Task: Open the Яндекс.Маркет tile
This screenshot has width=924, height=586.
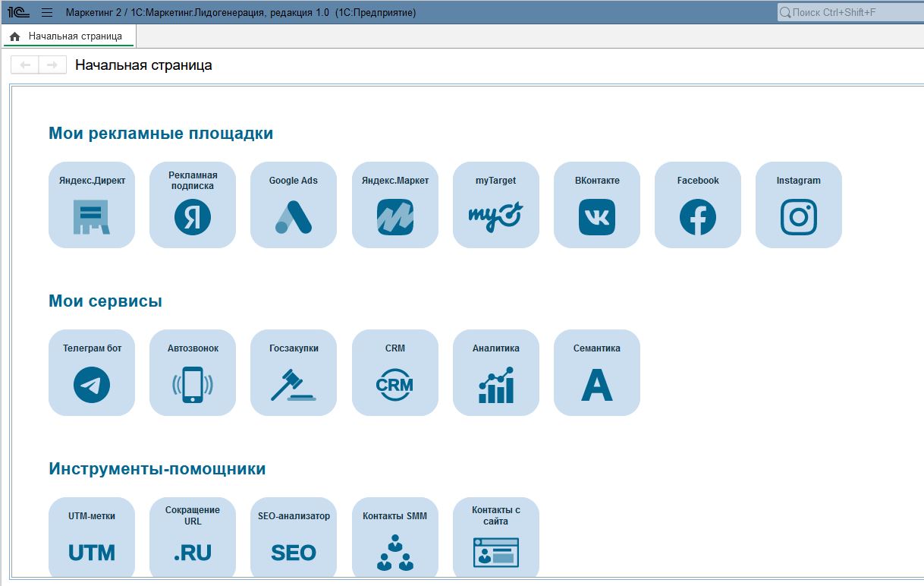Action: click(x=395, y=205)
